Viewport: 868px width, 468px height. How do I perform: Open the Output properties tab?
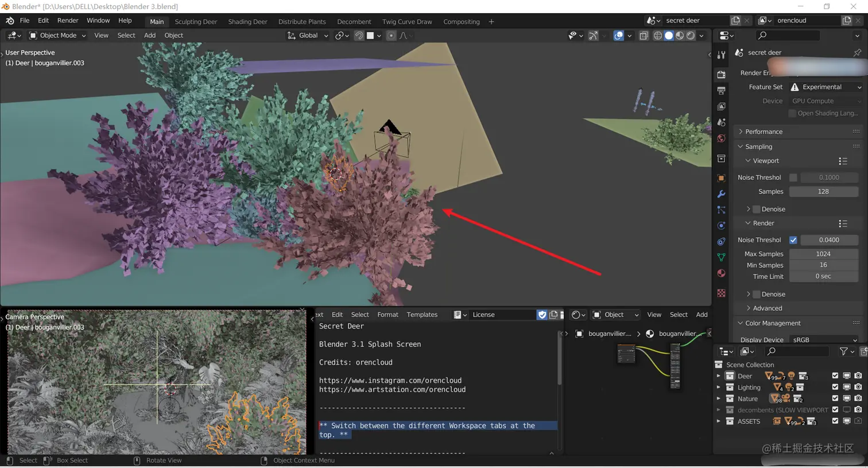[x=721, y=91]
